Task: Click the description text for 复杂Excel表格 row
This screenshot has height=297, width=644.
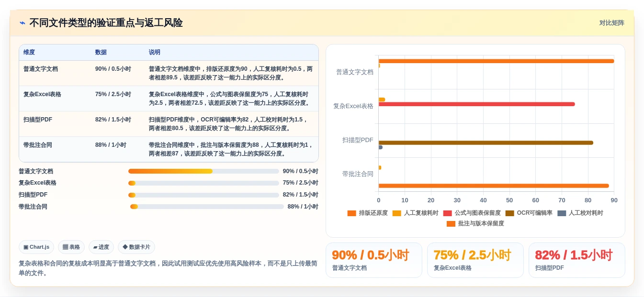Action: coord(230,99)
